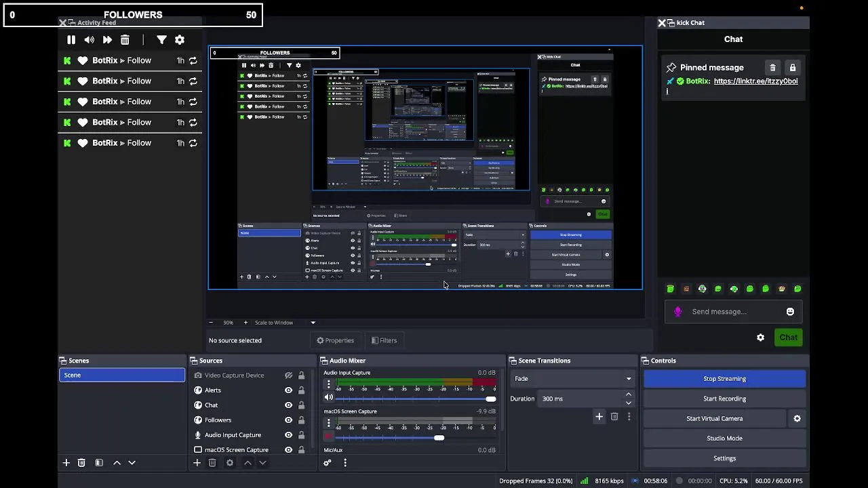
Task: Remove selected source with trash icon
Action: click(212, 463)
